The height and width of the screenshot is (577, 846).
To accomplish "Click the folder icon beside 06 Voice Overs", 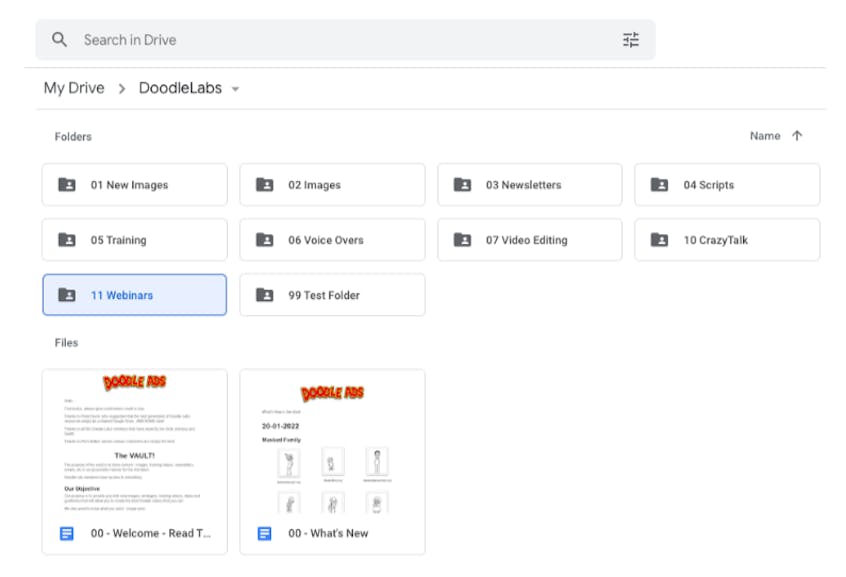I will coord(264,240).
